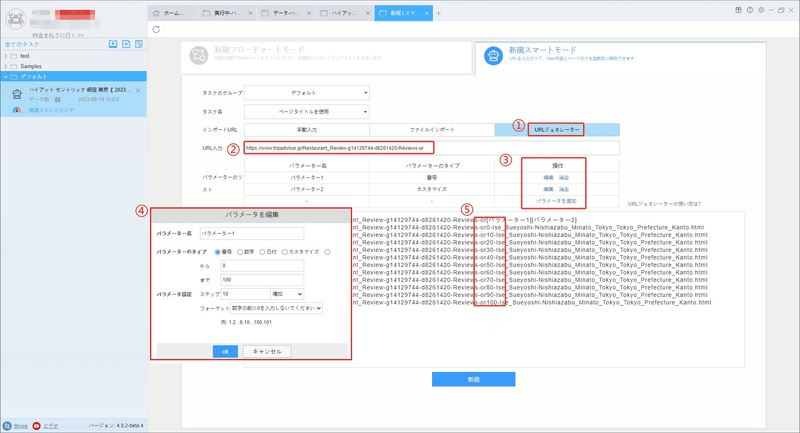Click red video icon in bottom bar

[x=36, y=426]
